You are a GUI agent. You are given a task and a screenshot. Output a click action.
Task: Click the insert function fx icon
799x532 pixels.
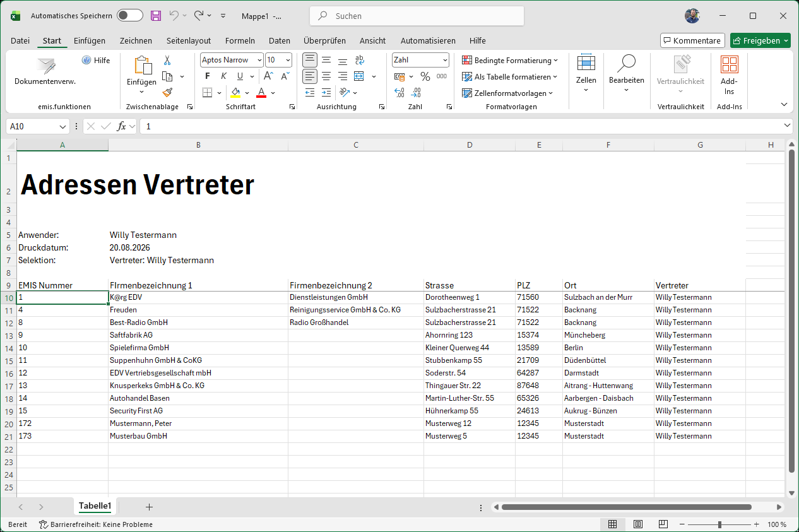(x=122, y=126)
